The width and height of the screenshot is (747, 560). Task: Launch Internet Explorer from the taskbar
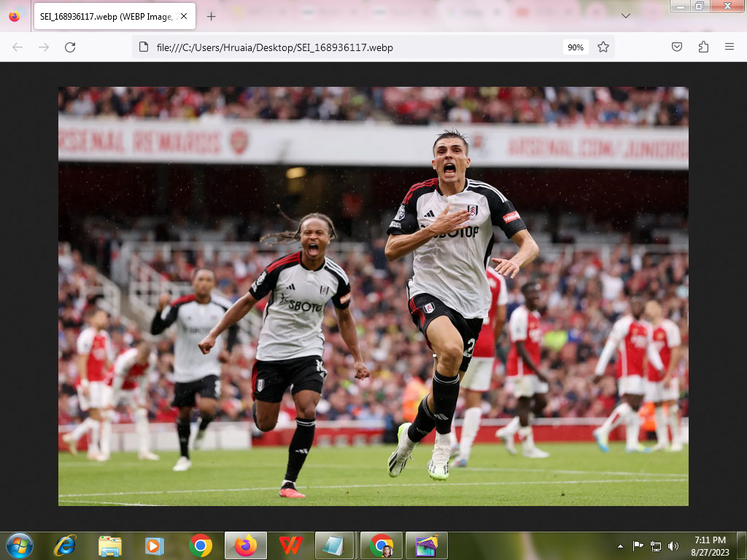(65, 545)
